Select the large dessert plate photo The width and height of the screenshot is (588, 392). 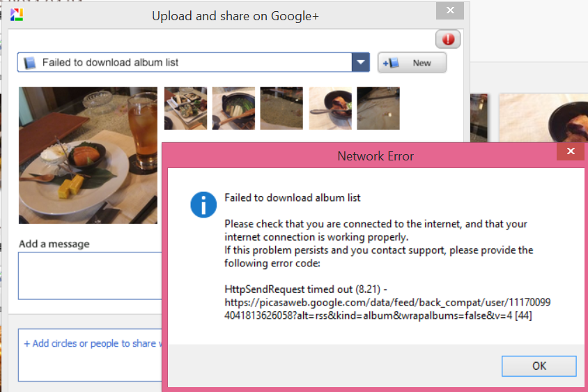tap(88, 156)
